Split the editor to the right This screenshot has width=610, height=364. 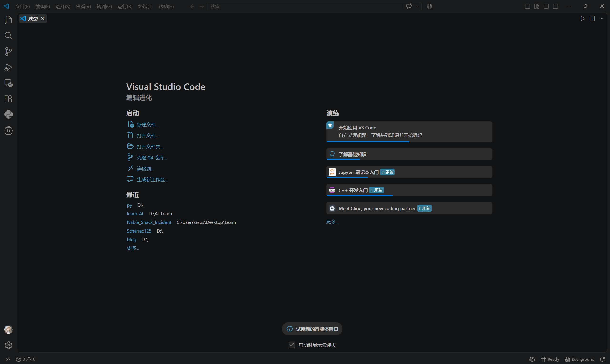click(x=592, y=19)
